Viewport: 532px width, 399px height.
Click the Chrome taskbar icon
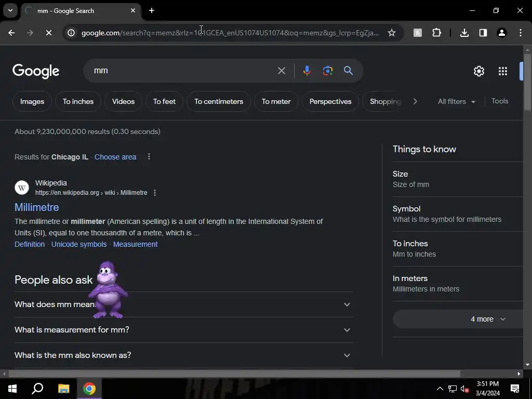tap(89, 389)
